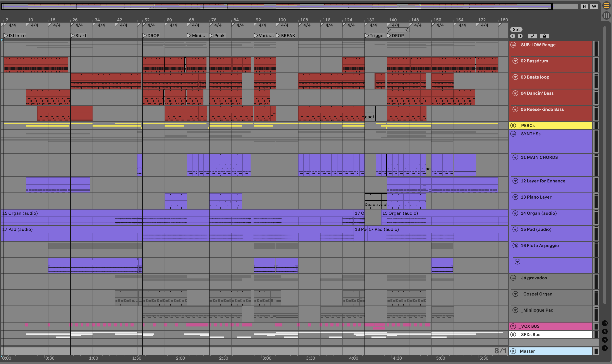
Task: Select the 11 MAIN CHORDS track name
Action: click(x=539, y=158)
